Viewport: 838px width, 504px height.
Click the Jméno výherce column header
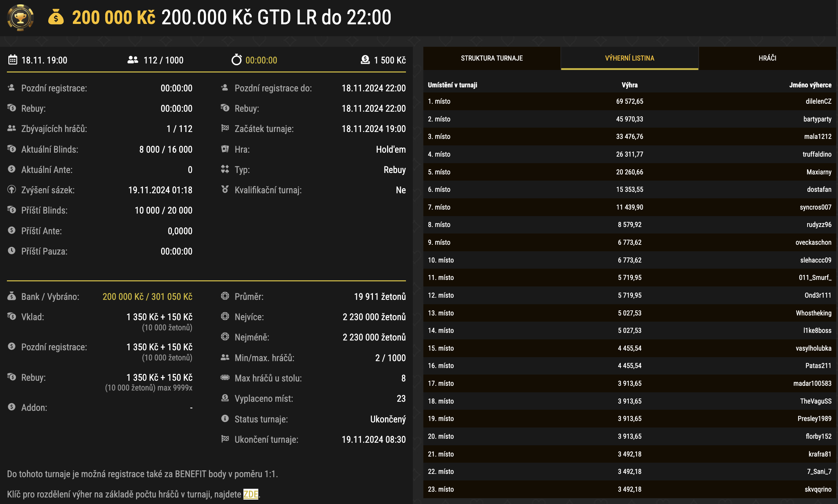coord(810,85)
